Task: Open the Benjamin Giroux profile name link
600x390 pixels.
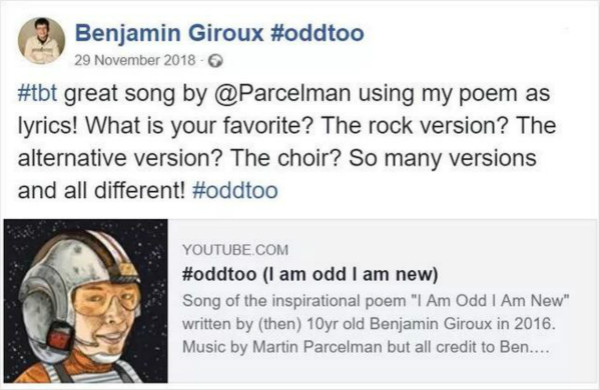Action: [169, 33]
